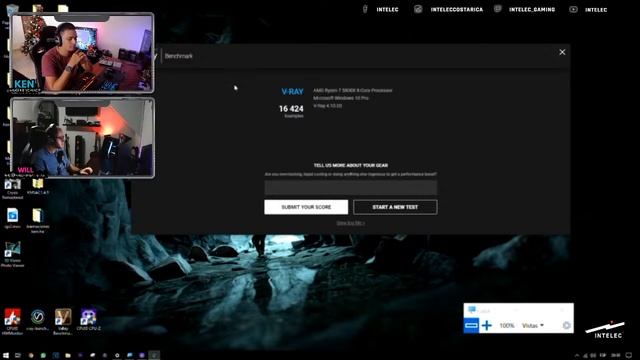Open Magnifier settings gear
Screen dimensions: 640x360
(566, 325)
